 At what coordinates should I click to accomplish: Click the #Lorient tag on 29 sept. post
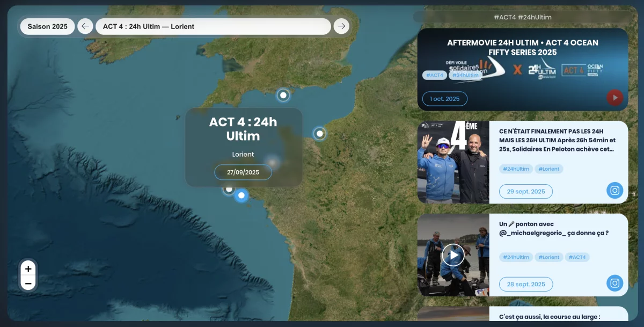tap(549, 169)
